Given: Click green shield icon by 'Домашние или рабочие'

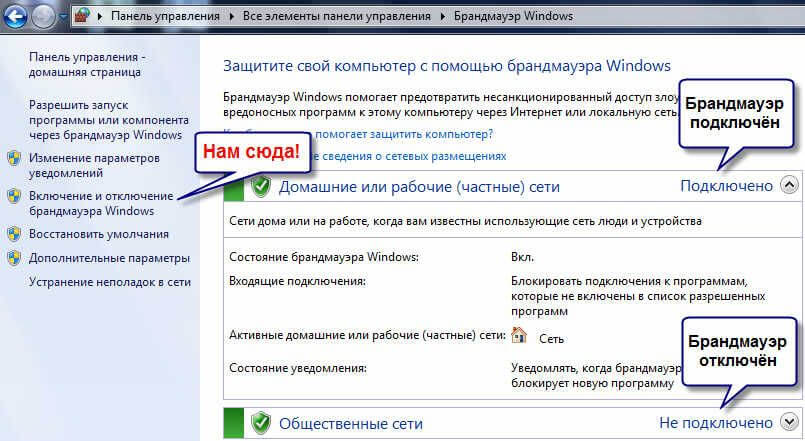Looking at the screenshot, I should click(261, 187).
